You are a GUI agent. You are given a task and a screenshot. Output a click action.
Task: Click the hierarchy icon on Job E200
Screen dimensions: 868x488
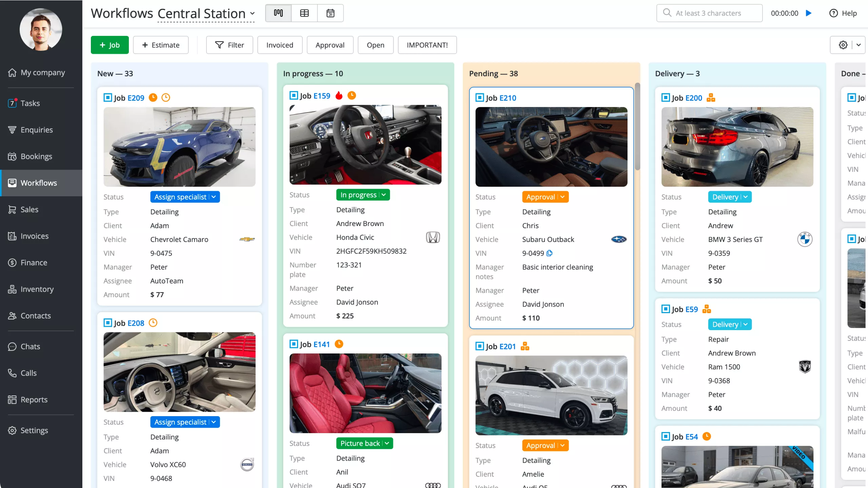[x=711, y=98]
